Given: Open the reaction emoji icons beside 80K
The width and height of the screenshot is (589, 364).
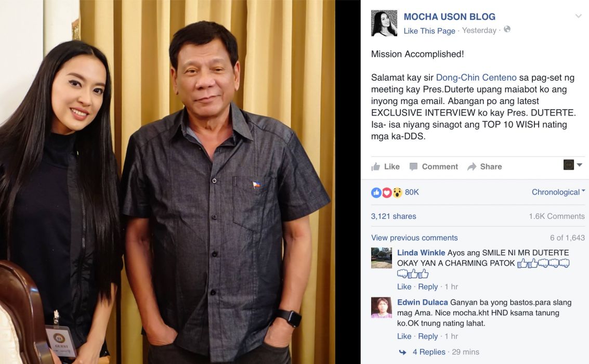Looking at the screenshot, I should pyautogui.click(x=387, y=193).
